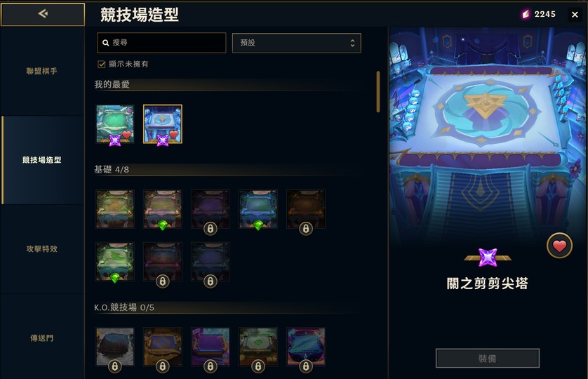Toggle the heart favorite button on preview

559,246
